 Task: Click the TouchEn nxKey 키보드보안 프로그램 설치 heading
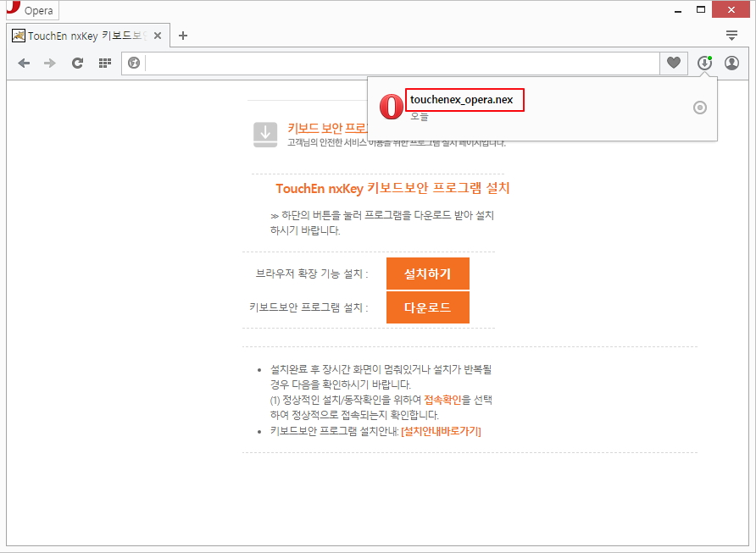pyautogui.click(x=392, y=188)
